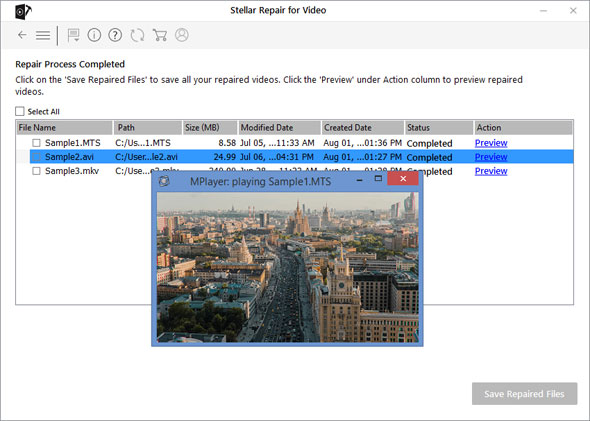The image size is (590, 421).
Task: Sort by File Name column header
Action: coord(65,128)
